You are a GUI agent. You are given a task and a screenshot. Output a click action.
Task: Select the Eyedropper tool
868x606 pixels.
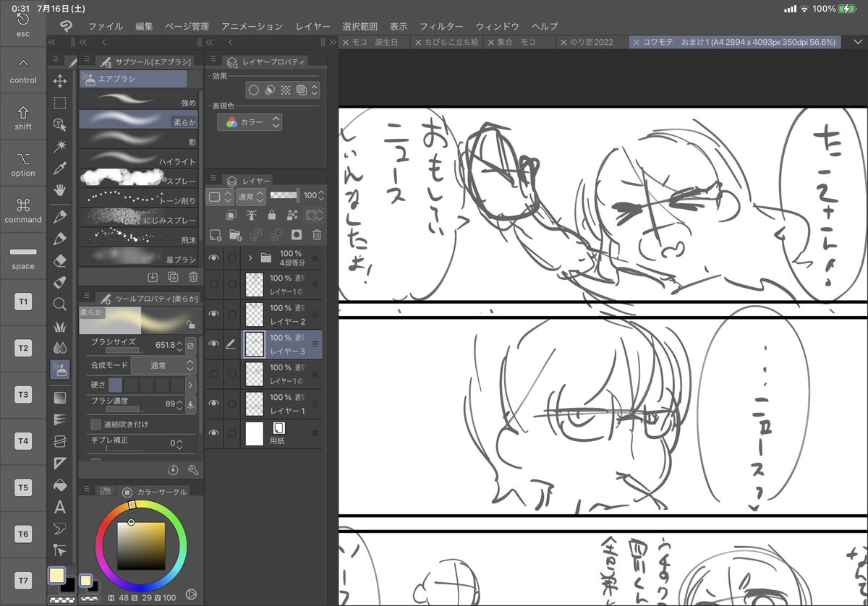60,168
